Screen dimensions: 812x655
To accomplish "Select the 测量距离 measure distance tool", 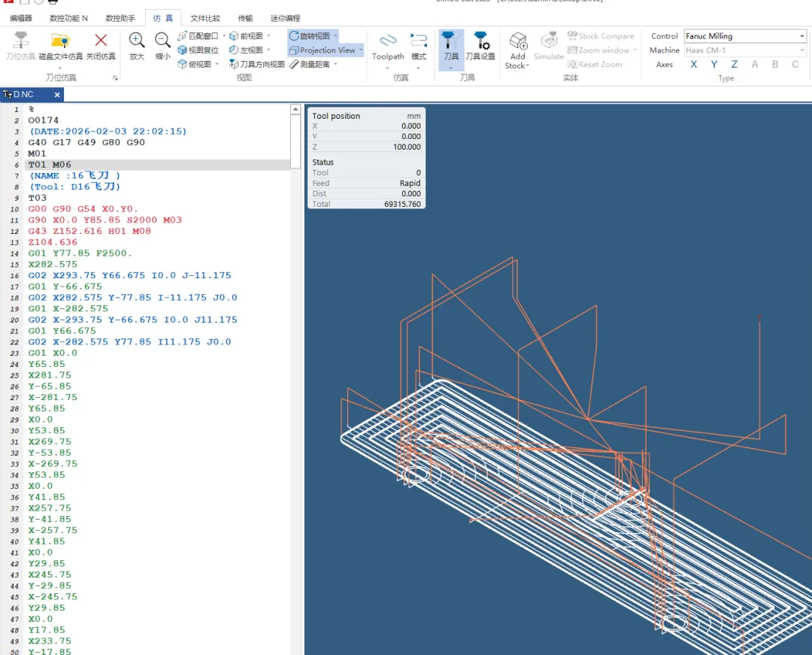I will [314, 65].
